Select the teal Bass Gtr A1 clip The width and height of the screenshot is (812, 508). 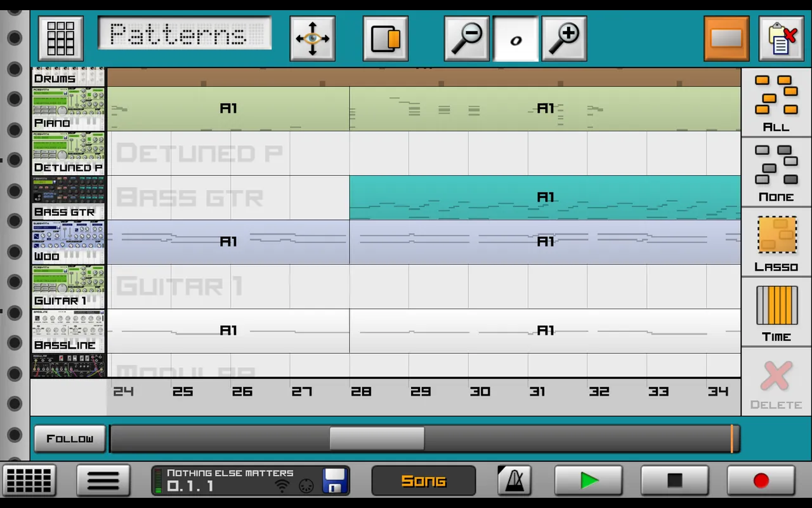click(545, 197)
